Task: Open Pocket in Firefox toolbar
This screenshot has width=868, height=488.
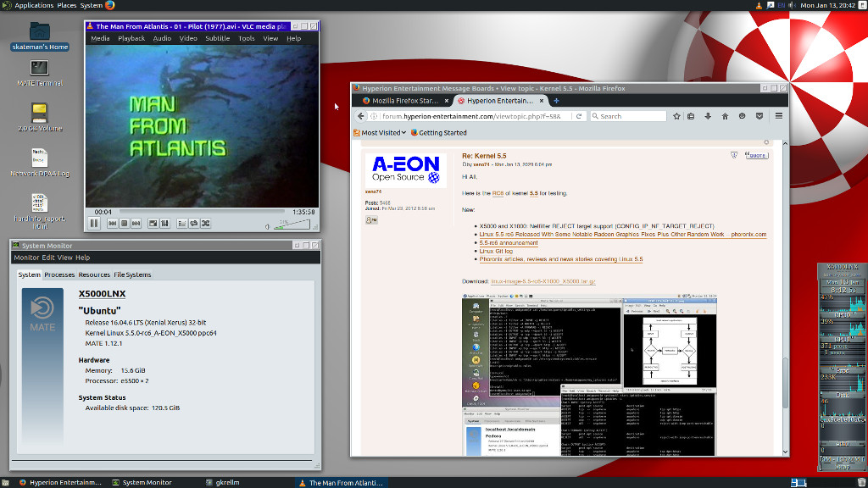Action: 759,116
